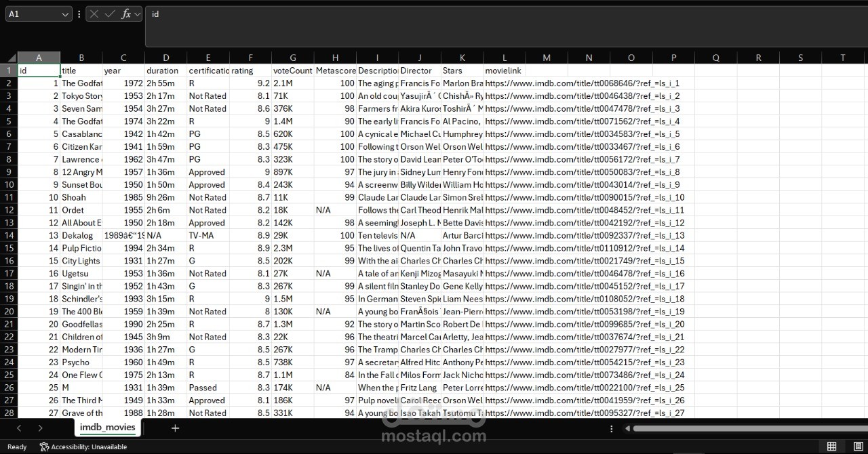Click the horizontal scrollbar left arrow
Viewport: 868px width, 454px height.
(627, 428)
